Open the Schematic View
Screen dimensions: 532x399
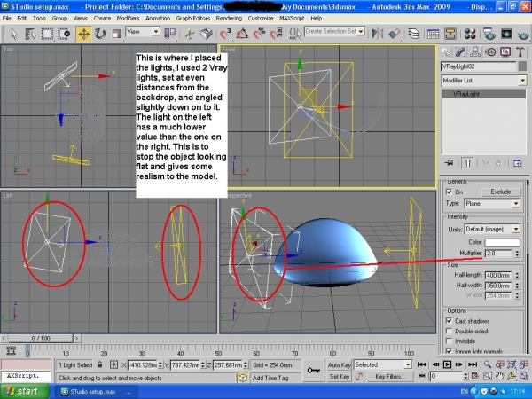[x=450, y=34]
